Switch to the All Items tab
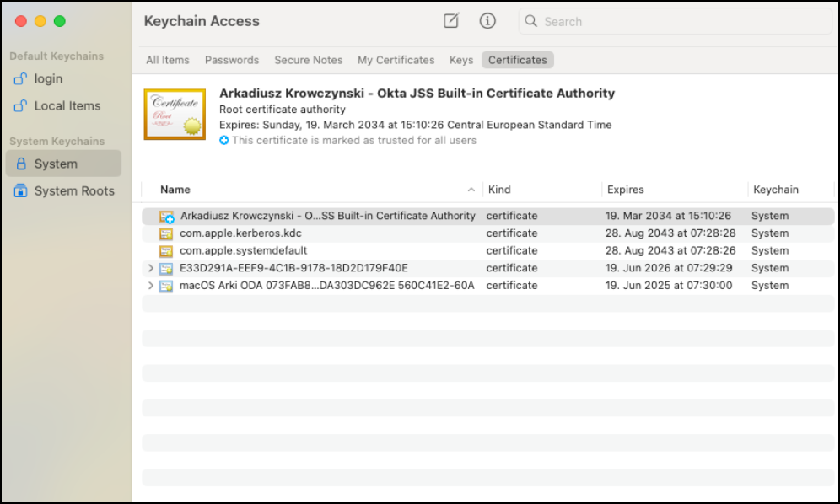The image size is (840, 504). pyautogui.click(x=167, y=60)
